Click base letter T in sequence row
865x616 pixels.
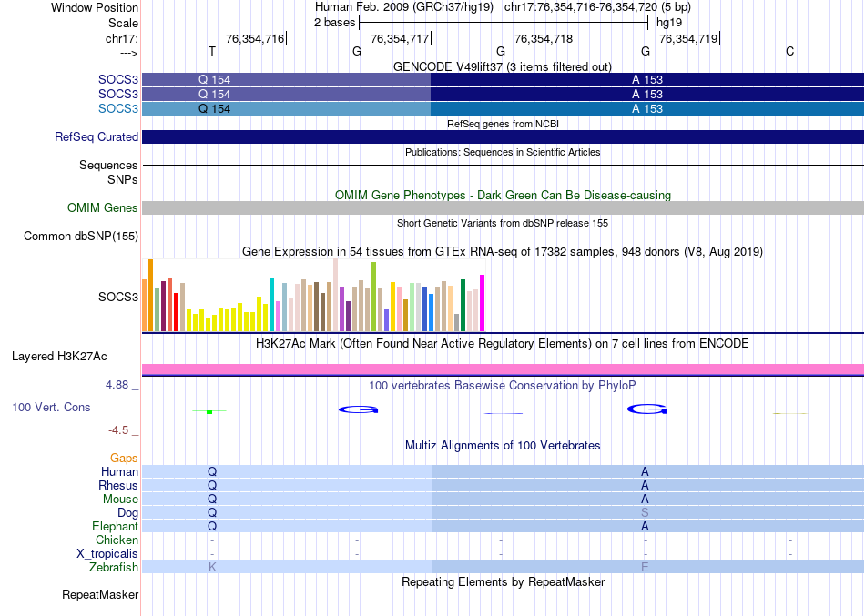tap(212, 51)
